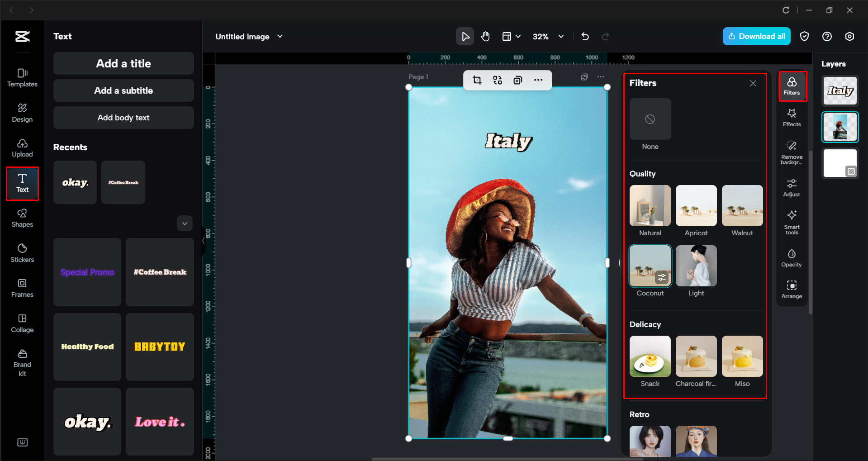Select the Text tool in the left sidebar

[22, 183]
